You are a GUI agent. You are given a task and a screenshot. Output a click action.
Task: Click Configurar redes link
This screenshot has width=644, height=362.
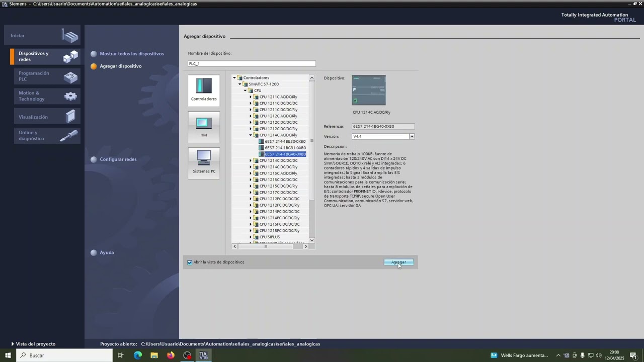coord(118,159)
